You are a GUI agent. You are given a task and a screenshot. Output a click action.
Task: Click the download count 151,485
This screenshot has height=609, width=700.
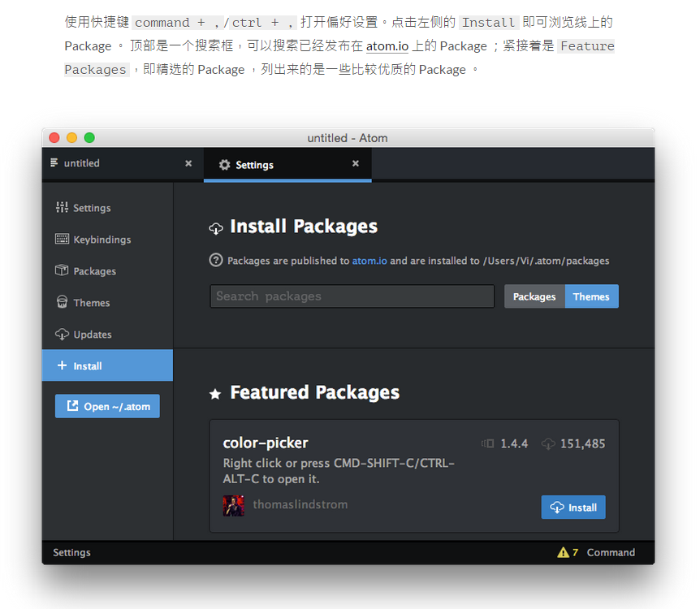(583, 444)
